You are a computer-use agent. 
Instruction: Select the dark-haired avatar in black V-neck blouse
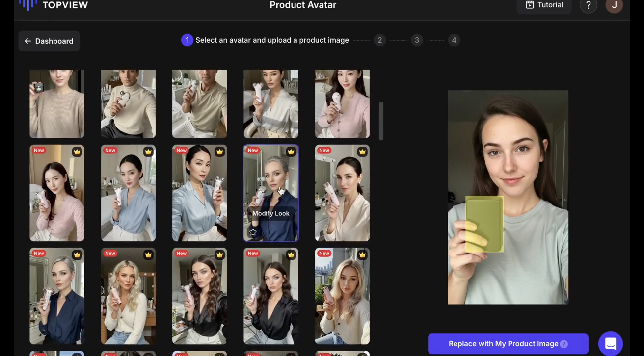point(271,296)
